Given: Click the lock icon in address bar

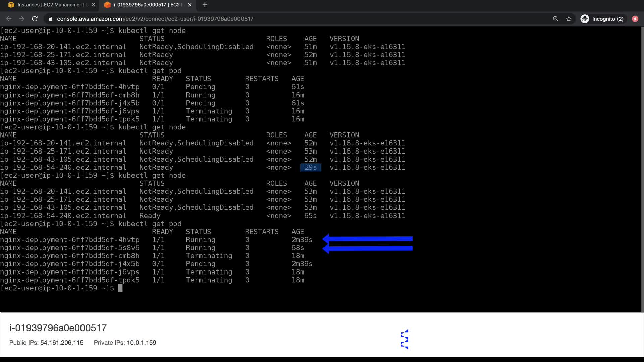Looking at the screenshot, I should tap(51, 19).
